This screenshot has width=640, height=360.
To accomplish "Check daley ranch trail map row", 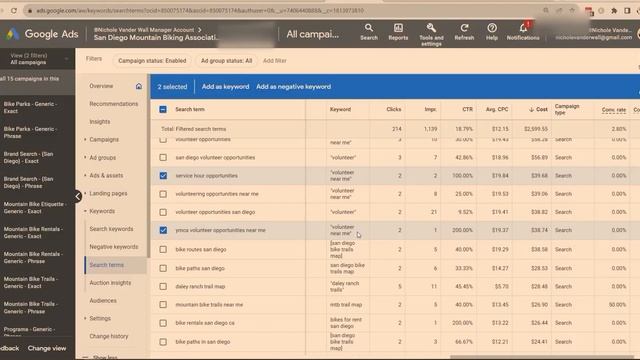I will pyautogui.click(x=163, y=287).
